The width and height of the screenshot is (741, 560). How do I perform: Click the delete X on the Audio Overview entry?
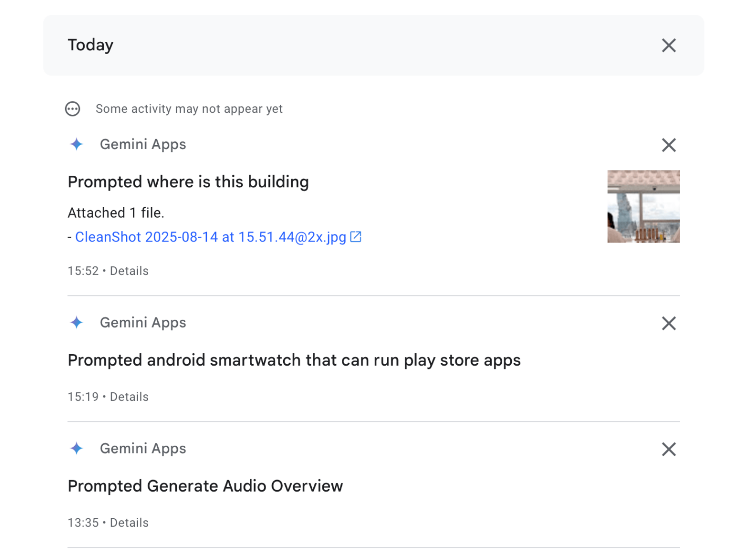pyautogui.click(x=668, y=449)
